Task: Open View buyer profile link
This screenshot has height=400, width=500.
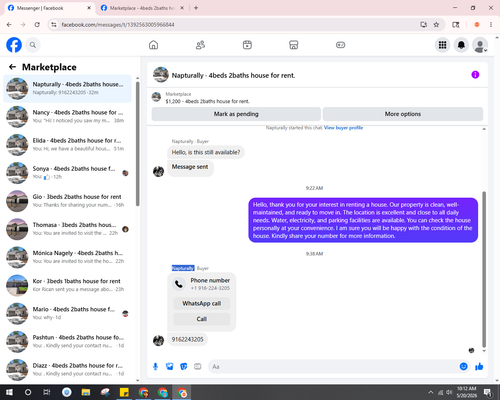Action: tap(343, 128)
